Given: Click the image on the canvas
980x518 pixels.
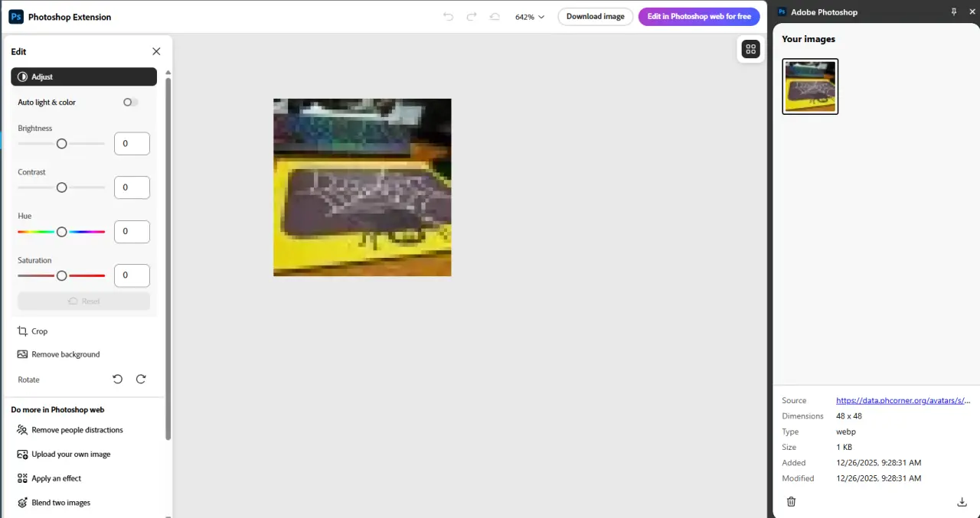Looking at the screenshot, I should [x=362, y=187].
